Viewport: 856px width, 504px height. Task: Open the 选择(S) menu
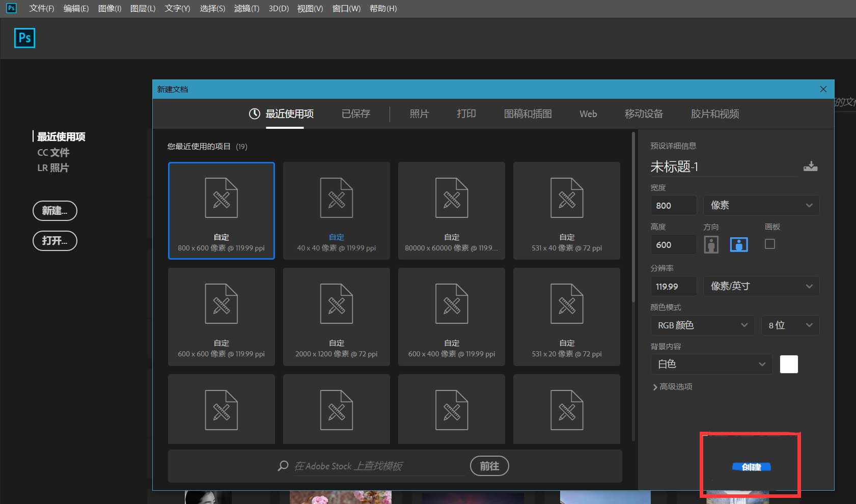tap(212, 8)
